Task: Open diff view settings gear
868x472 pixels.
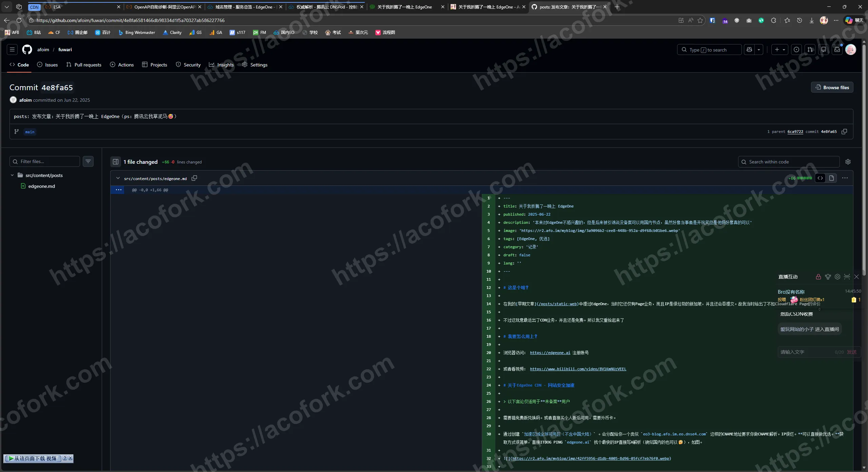Action: (848, 162)
